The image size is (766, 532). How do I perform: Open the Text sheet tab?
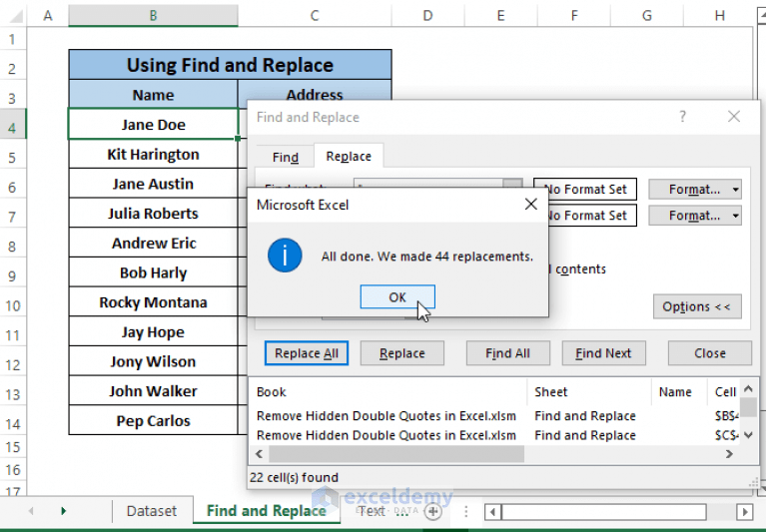pos(373,510)
